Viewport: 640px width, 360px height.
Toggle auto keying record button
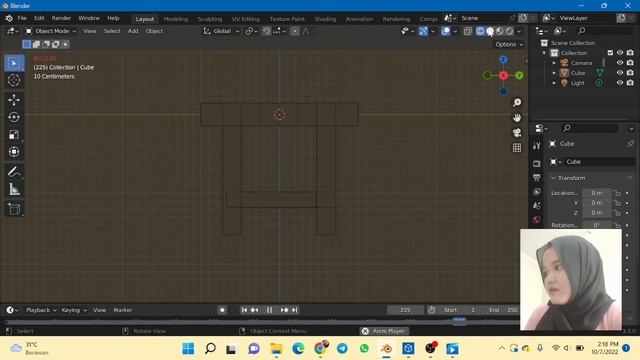222,310
